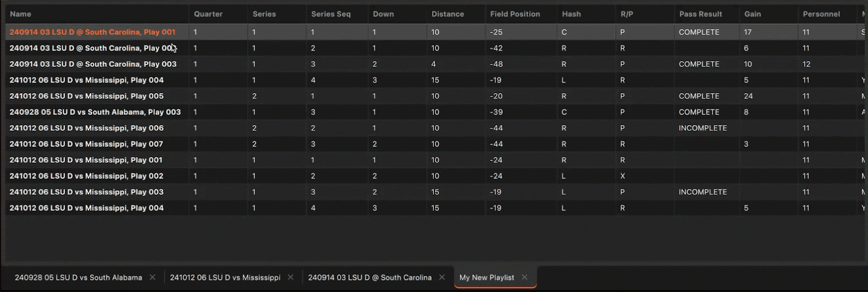Close the South Carolina playlist tab
The height and width of the screenshot is (292, 868).
click(x=442, y=277)
